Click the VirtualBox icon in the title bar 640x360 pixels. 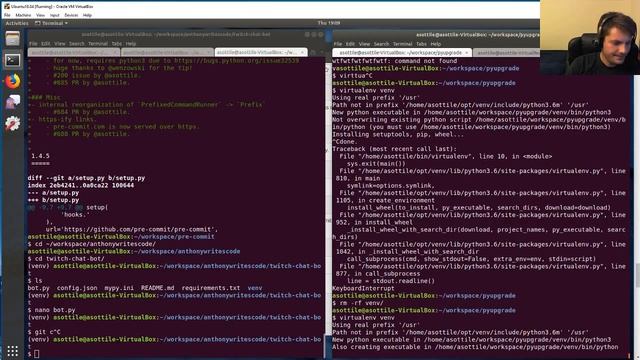coord(7,7)
